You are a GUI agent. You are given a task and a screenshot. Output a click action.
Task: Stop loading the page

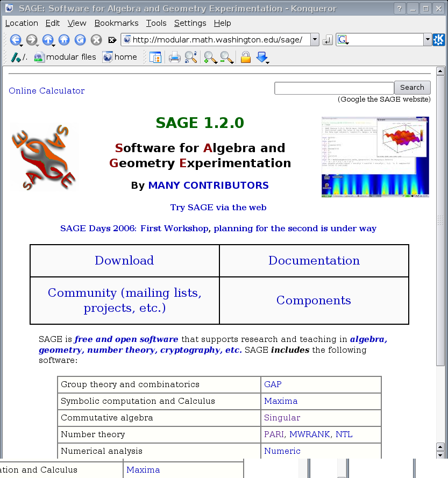(96, 40)
